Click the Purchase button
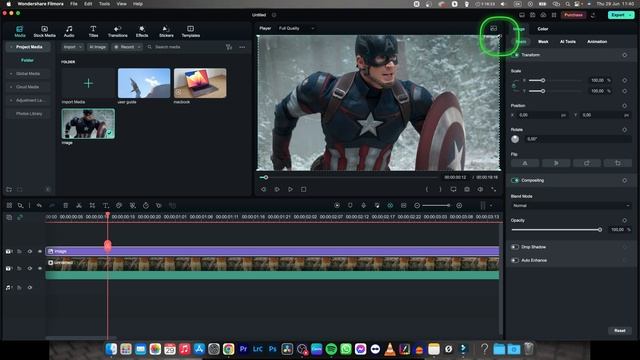640x360 pixels. [x=573, y=15]
